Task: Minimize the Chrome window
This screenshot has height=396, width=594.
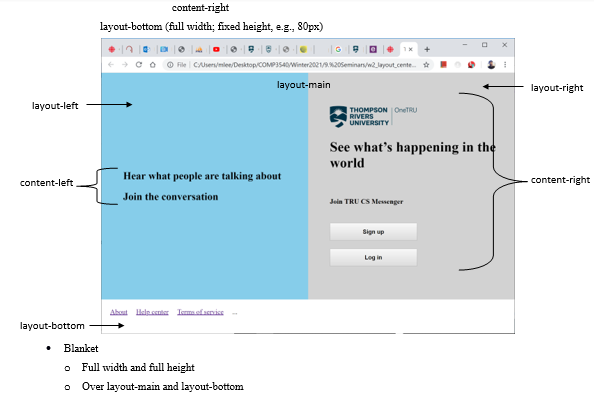Action: pos(465,45)
